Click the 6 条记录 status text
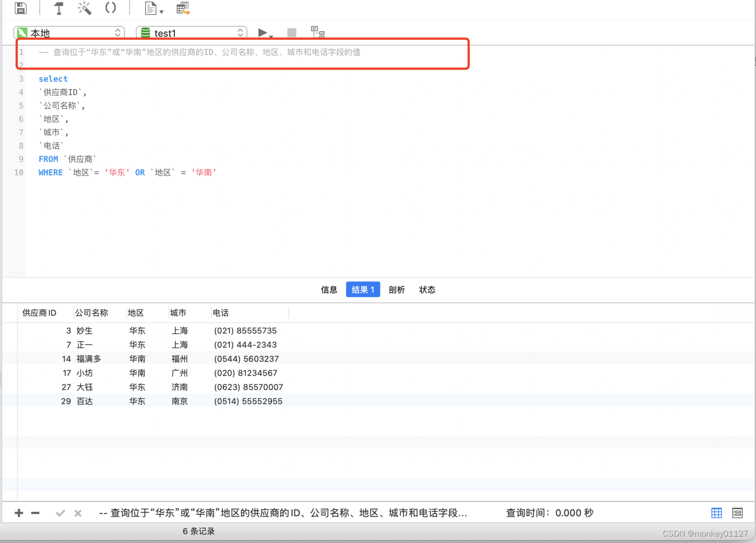756x543 pixels. tap(199, 531)
